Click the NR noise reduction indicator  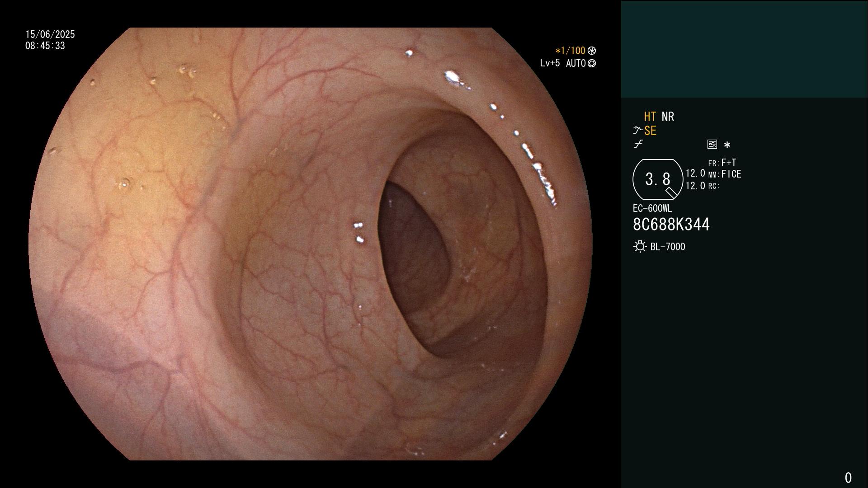tap(668, 117)
